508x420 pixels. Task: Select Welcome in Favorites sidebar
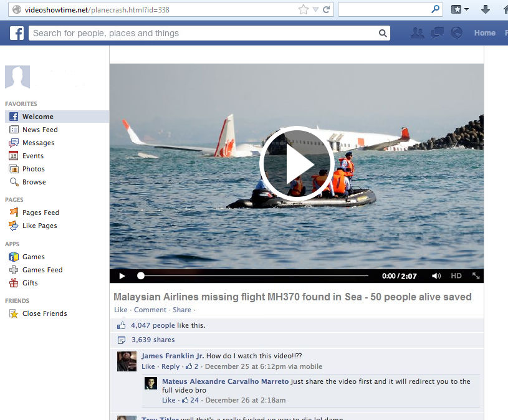click(57, 117)
